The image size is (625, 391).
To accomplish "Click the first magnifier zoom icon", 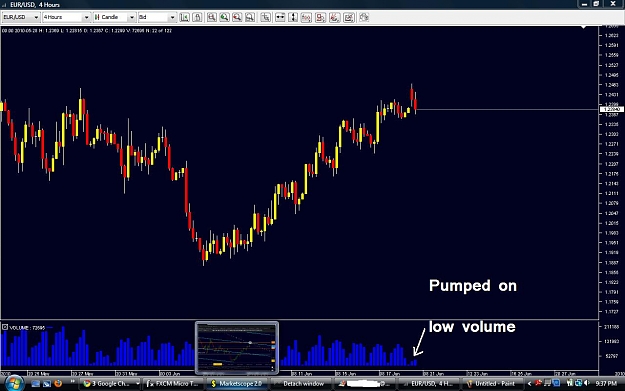I will coord(212,17).
